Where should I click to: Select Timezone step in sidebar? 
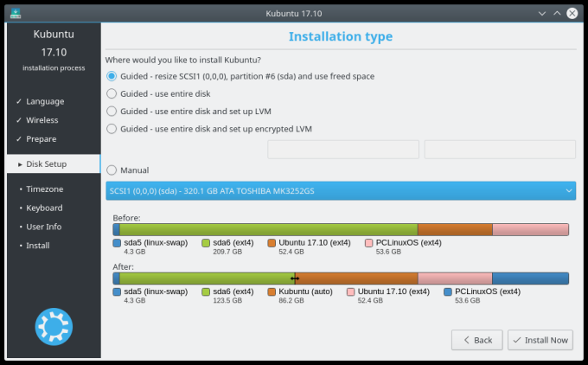pos(44,189)
